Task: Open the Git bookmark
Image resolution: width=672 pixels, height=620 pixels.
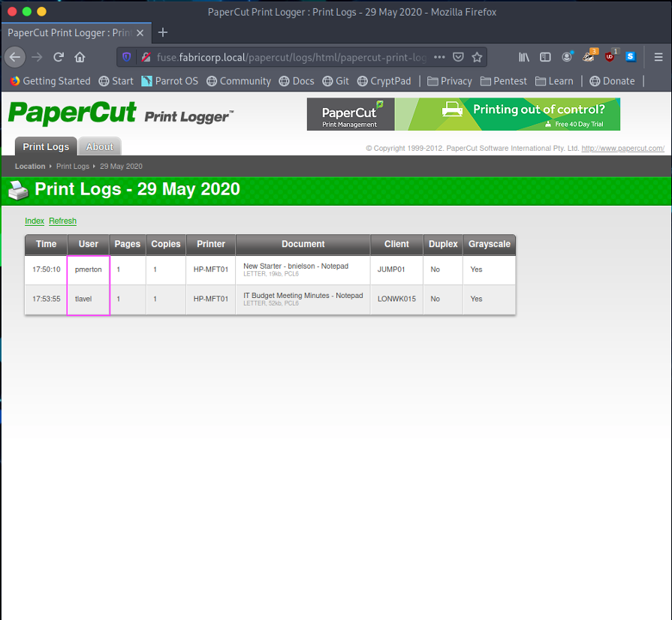Action: click(x=336, y=81)
